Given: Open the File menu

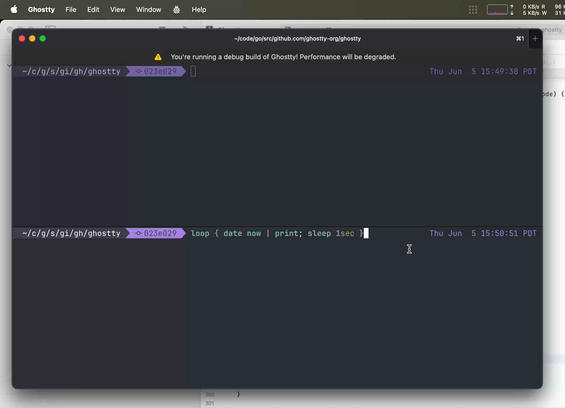Looking at the screenshot, I should pyautogui.click(x=71, y=10).
